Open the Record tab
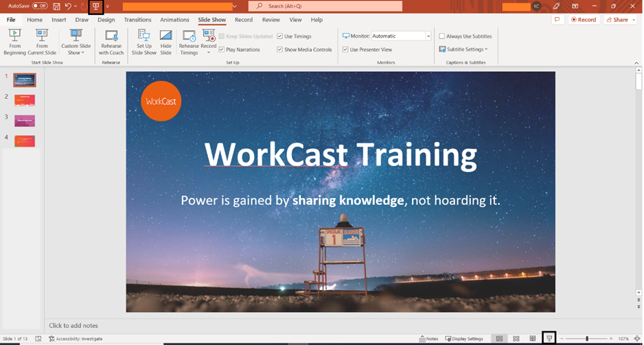This screenshot has width=644, height=345. [244, 20]
